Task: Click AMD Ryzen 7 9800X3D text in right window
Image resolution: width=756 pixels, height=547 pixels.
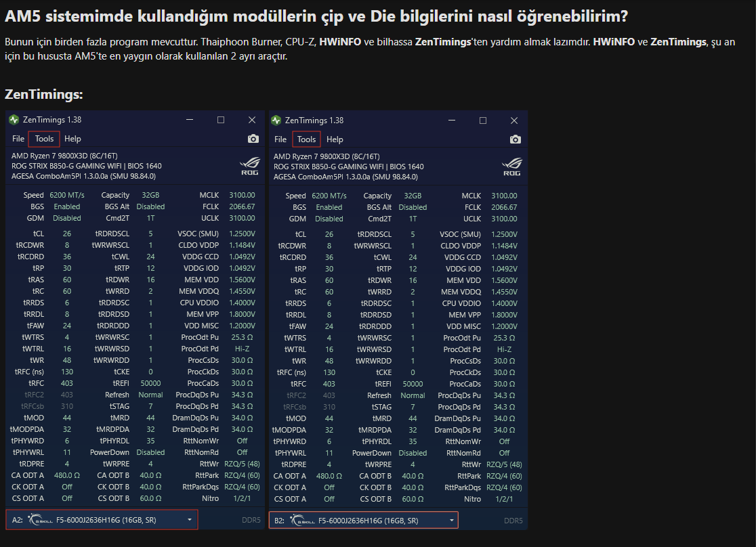Action: tap(327, 156)
